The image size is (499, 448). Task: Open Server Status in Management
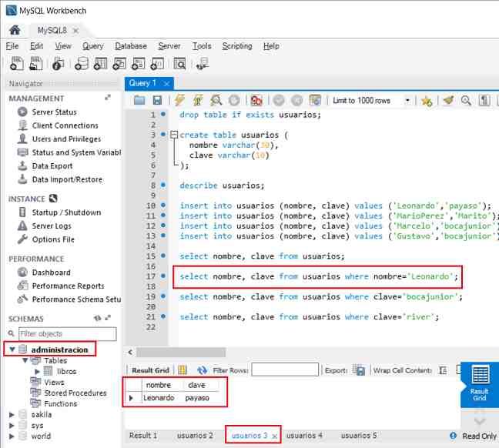(54, 112)
